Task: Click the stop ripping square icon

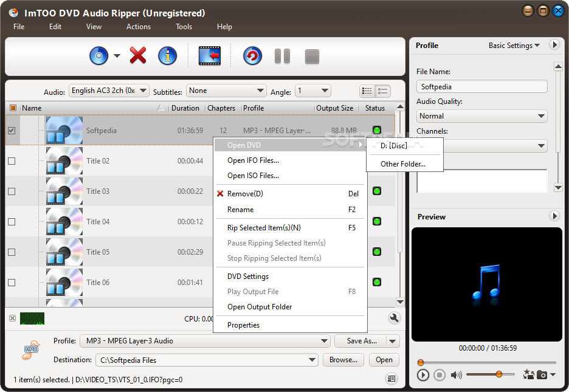Action: (312, 57)
